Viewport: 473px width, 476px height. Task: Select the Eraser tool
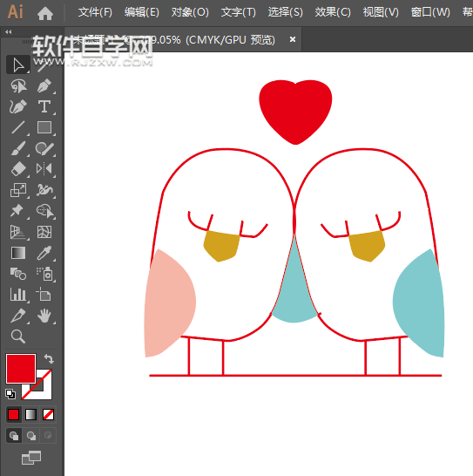18,169
